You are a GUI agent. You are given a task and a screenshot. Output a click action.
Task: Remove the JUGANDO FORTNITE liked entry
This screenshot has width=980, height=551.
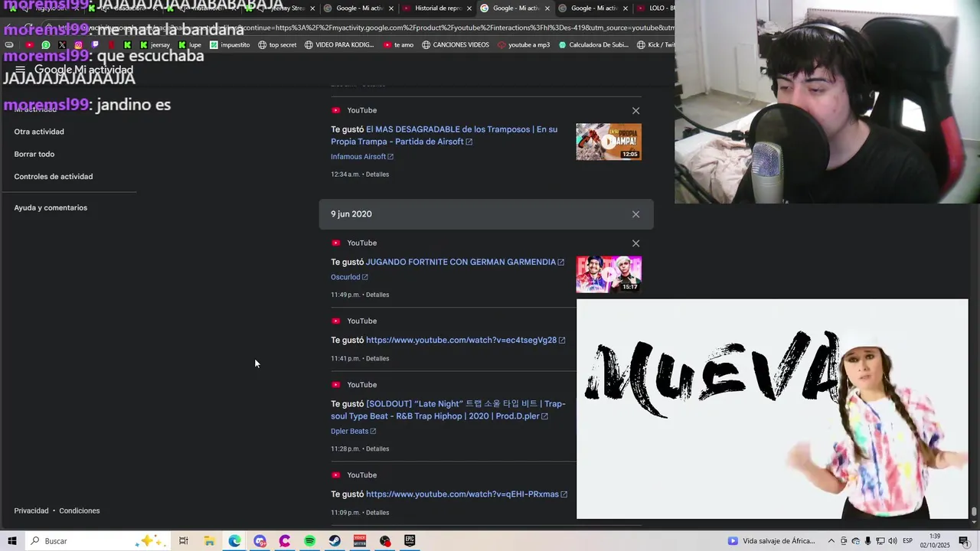[x=635, y=243]
